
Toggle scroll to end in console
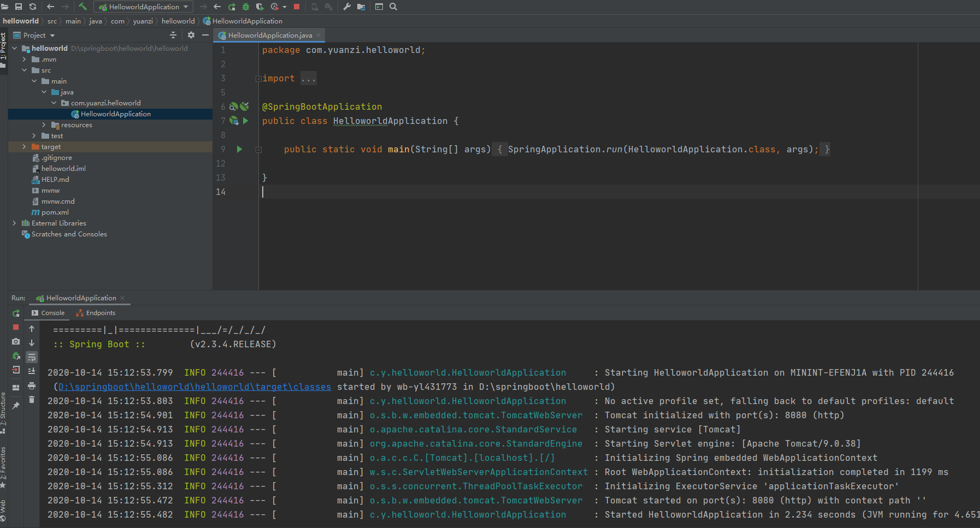pyautogui.click(x=32, y=371)
